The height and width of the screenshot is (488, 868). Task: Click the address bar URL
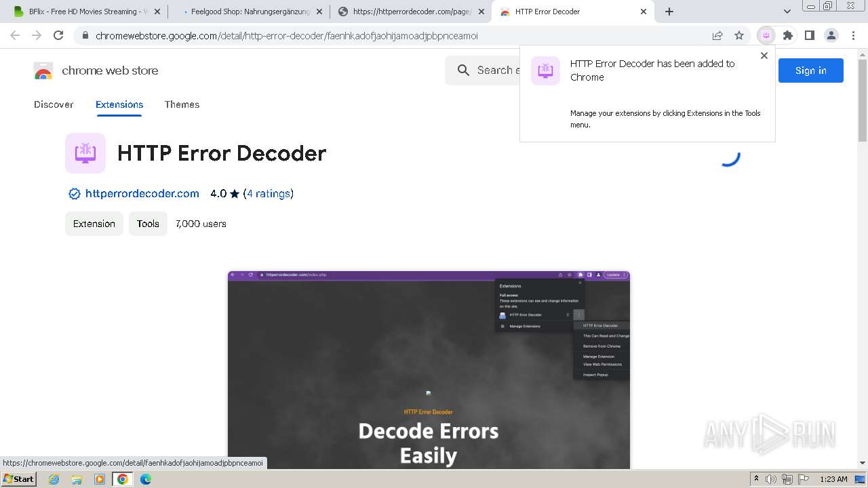pyautogui.click(x=286, y=36)
